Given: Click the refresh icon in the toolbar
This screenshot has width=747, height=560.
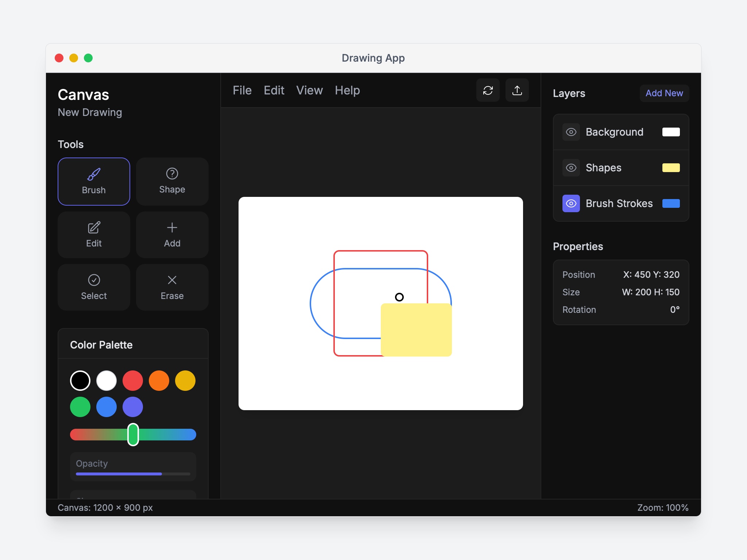Looking at the screenshot, I should click(488, 90).
